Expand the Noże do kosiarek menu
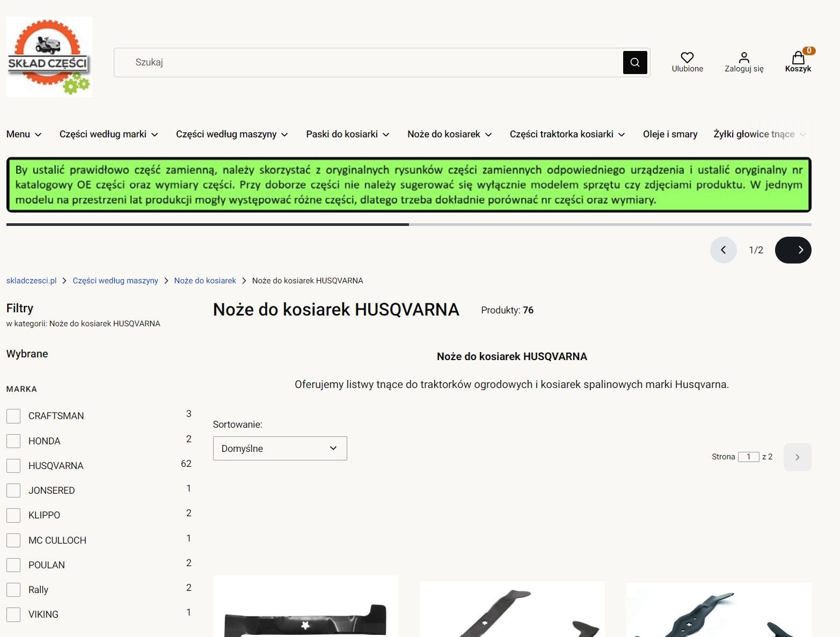 point(449,134)
